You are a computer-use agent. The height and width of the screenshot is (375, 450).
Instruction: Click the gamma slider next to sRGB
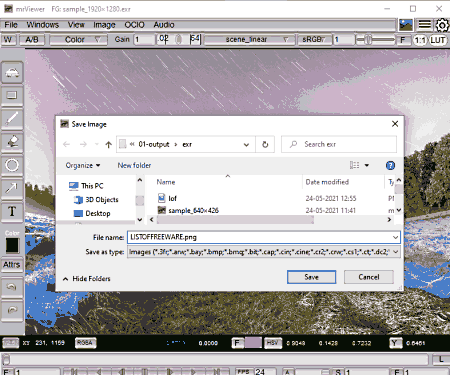375,40
